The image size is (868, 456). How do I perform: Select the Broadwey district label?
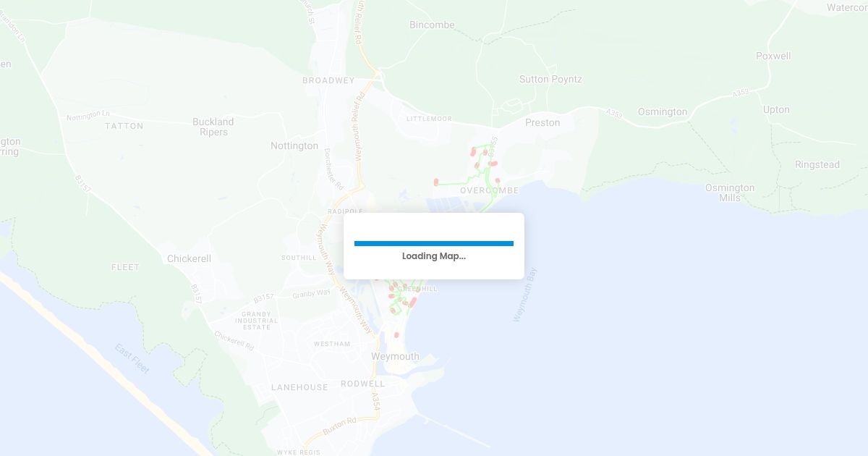pos(328,81)
